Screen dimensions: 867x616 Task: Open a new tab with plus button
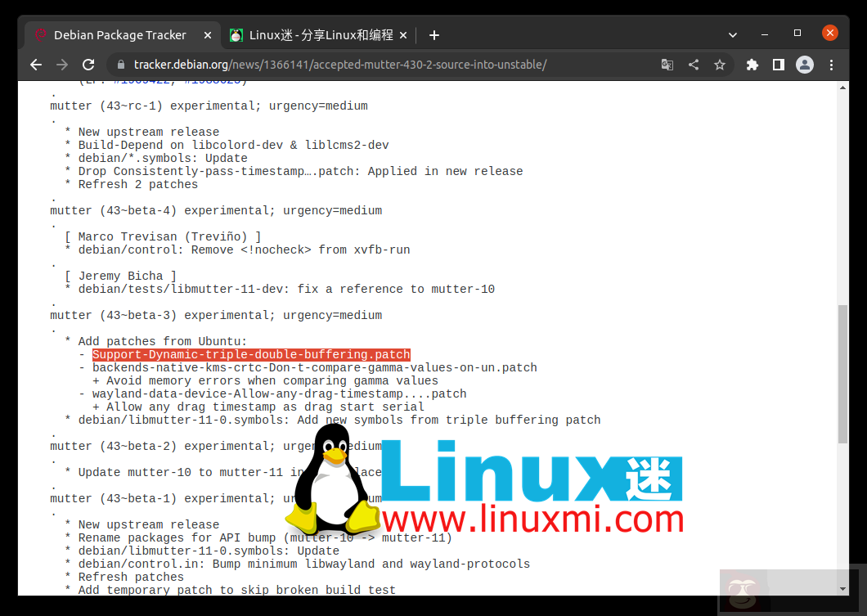tap(434, 35)
